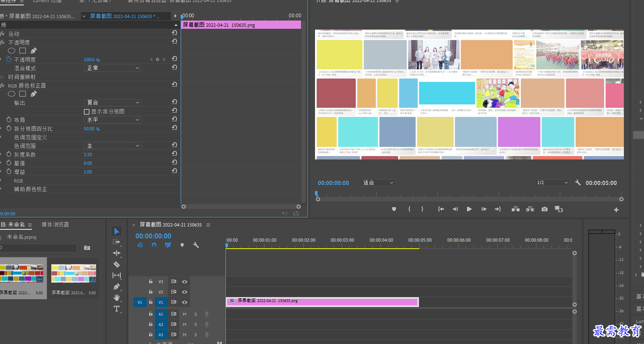This screenshot has height=344, width=644.
Task: Open 色调范围 dropdown showing 主
Action: (x=113, y=146)
